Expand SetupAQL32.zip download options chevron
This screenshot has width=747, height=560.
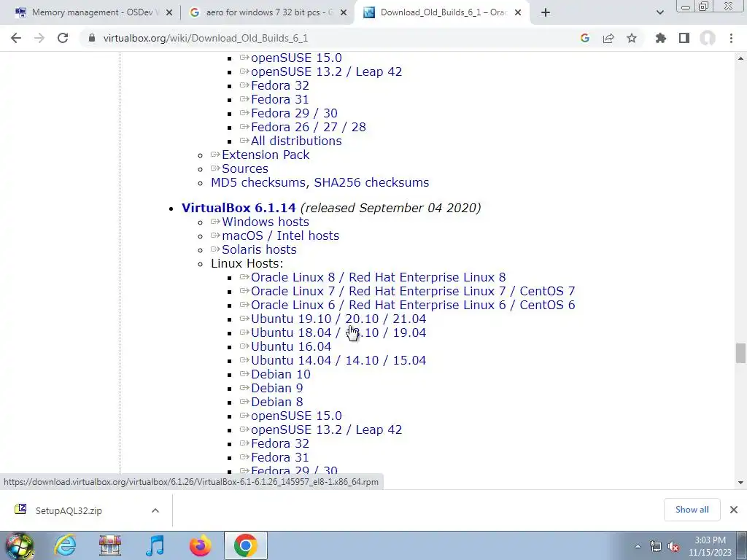click(x=155, y=510)
